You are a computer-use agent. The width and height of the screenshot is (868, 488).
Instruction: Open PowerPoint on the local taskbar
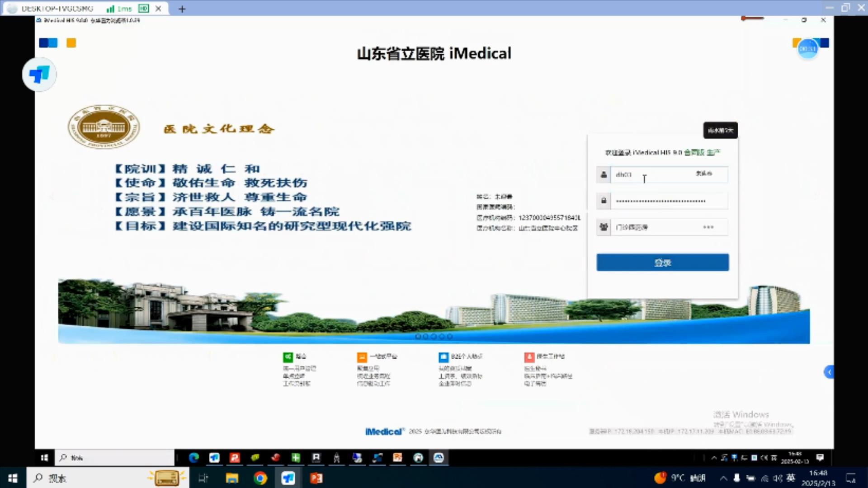pyautogui.click(x=316, y=478)
